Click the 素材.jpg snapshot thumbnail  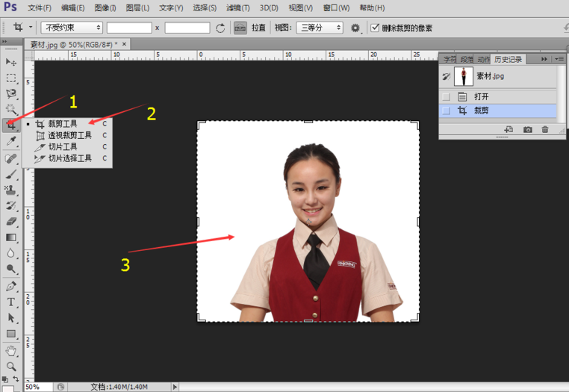coord(464,76)
